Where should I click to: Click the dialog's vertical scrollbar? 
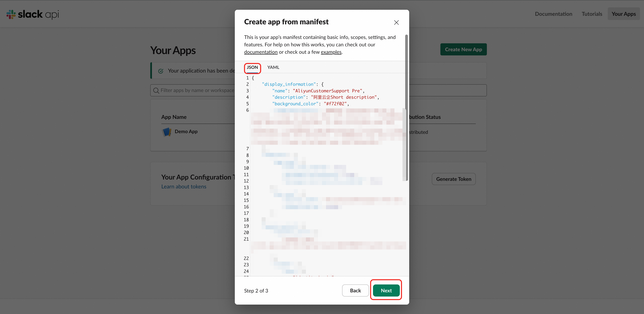[x=406, y=108]
